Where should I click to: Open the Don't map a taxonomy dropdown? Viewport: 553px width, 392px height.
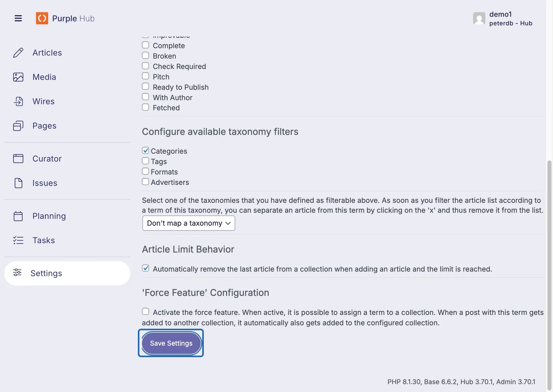pyautogui.click(x=189, y=223)
